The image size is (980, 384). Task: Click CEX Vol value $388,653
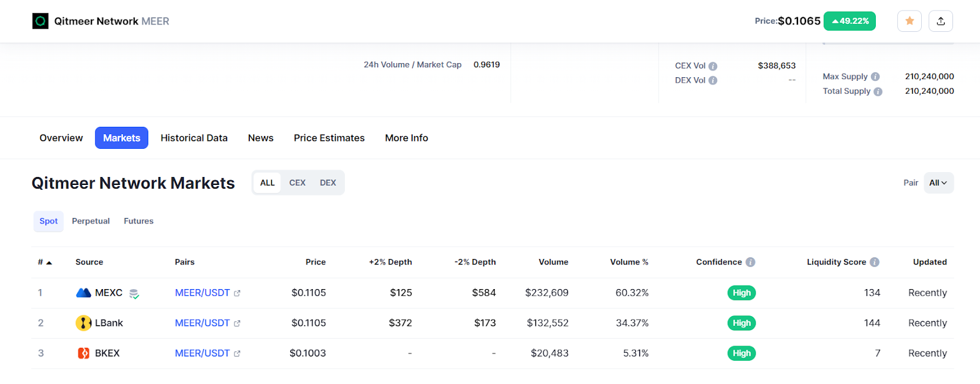tap(777, 66)
